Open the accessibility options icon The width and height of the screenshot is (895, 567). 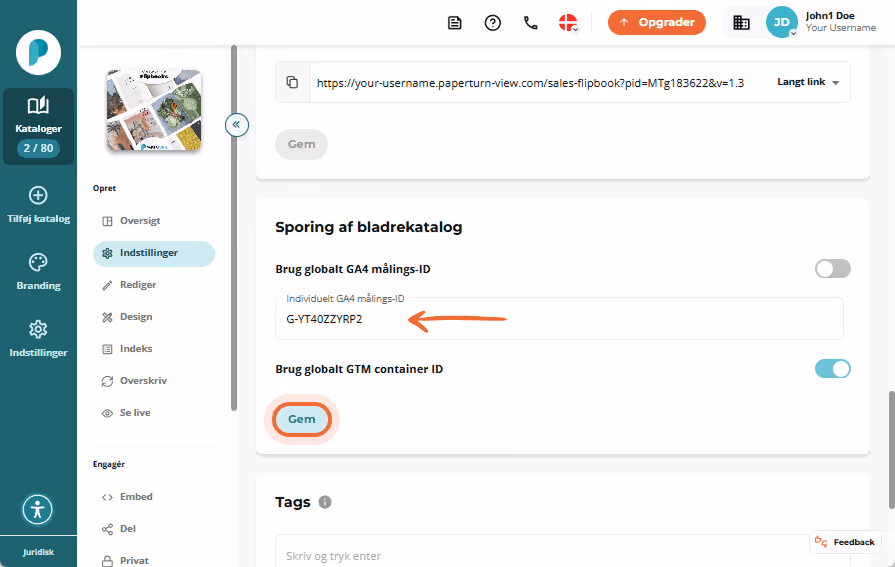click(38, 509)
